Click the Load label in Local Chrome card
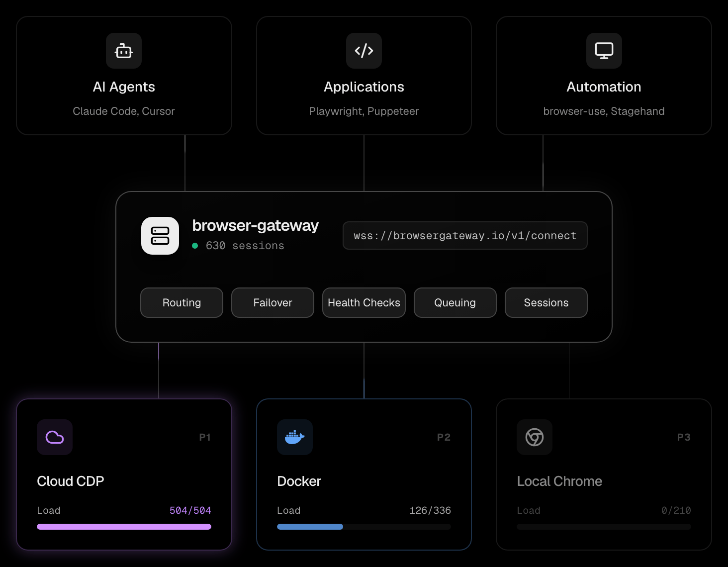The image size is (728, 567). tap(529, 510)
